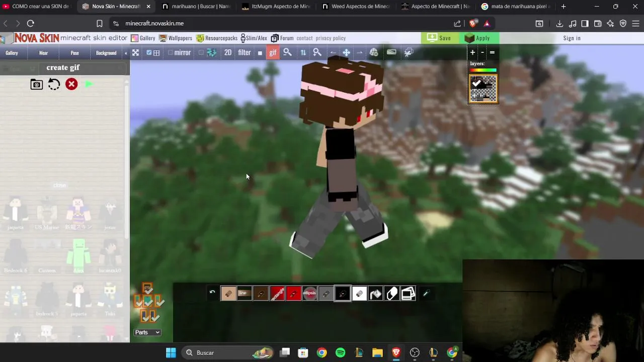This screenshot has width=644, height=362.
Task: Open the Forum link
Action: coord(282,38)
